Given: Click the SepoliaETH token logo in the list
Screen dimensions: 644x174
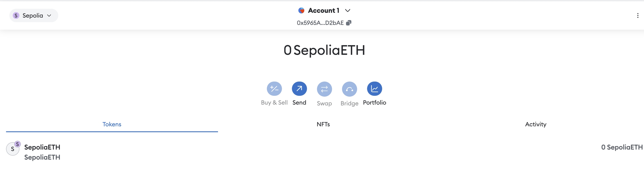Looking at the screenshot, I should (13, 149).
